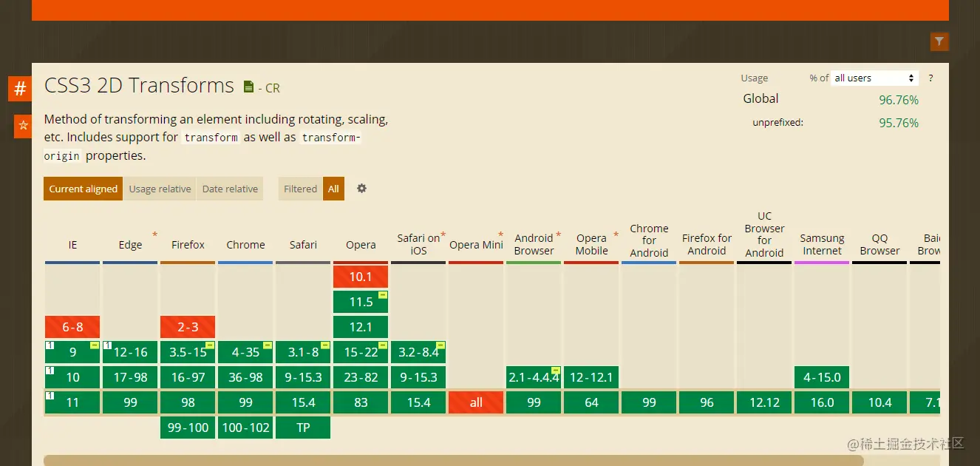This screenshot has height=466, width=980.
Task: Click prefix marker on iOS Safari 3.2-8.4 cell
Action: [440, 345]
